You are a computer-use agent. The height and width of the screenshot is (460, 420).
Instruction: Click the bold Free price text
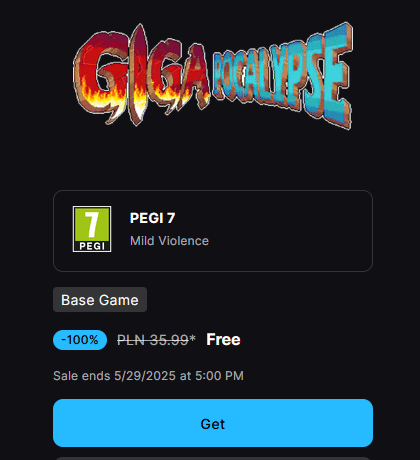[223, 340]
